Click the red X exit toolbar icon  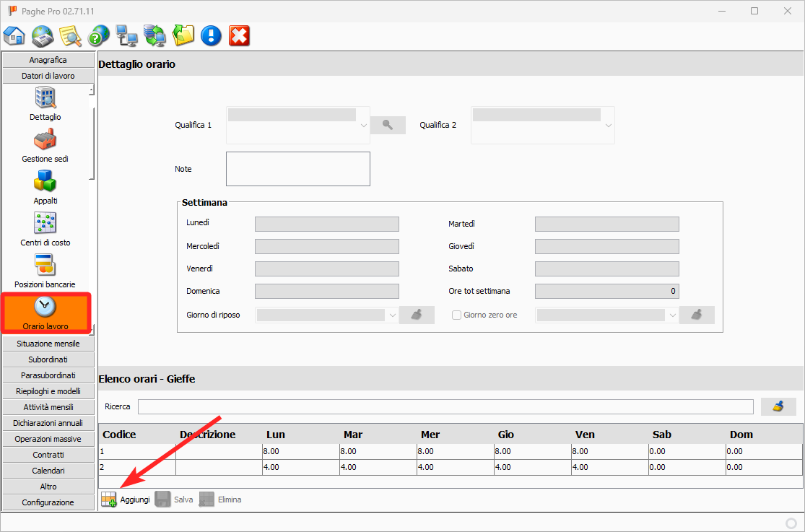coord(239,35)
